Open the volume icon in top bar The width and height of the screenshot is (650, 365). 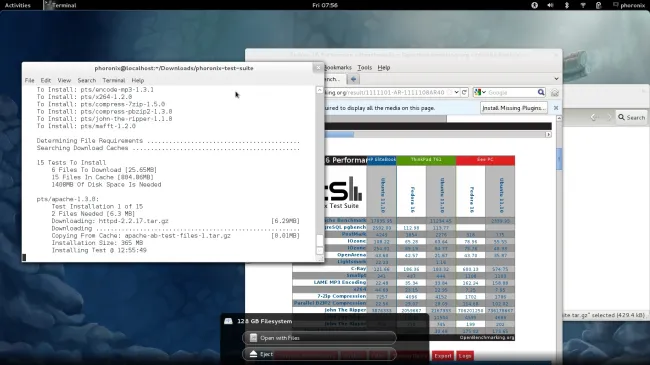[551, 5]
